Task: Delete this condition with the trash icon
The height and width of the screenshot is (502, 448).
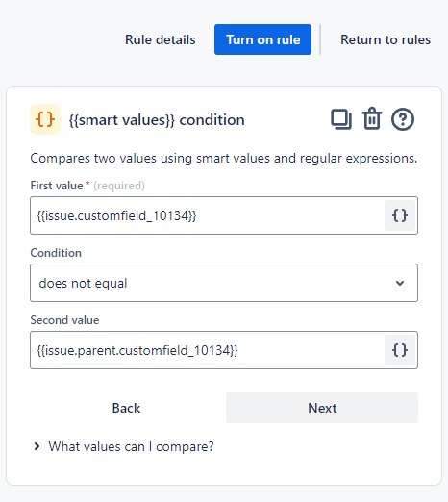Action: point(372,118)
